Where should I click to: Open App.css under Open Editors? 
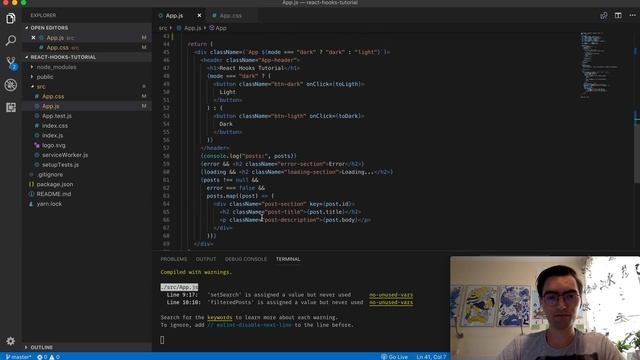(57, 47)
